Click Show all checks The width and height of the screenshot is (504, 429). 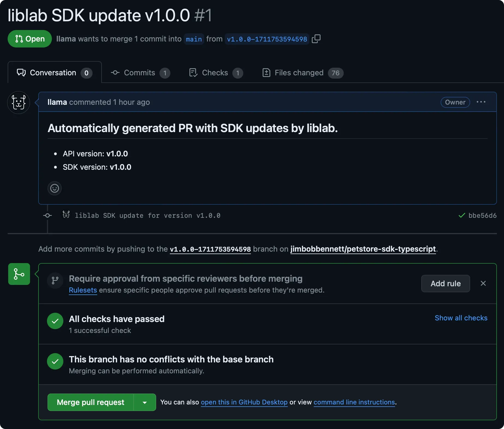[x=461, y=318]
